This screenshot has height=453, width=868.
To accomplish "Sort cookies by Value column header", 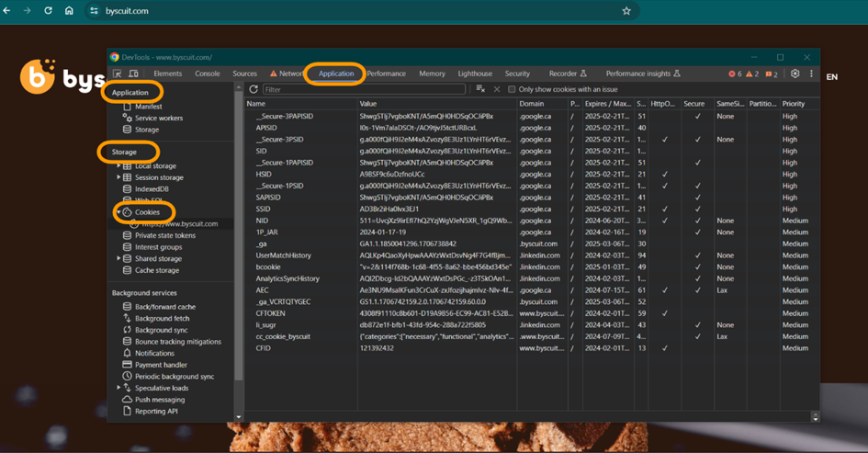I will tap(437, 104).
